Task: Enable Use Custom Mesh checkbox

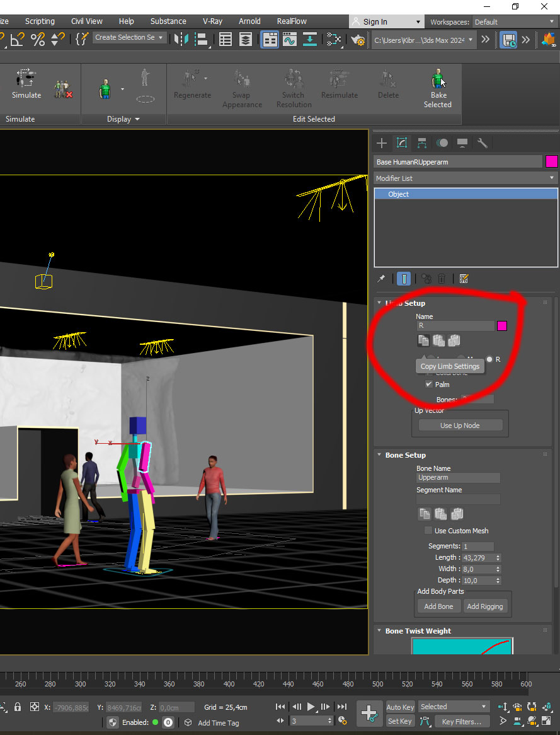Action: (428, 530)
